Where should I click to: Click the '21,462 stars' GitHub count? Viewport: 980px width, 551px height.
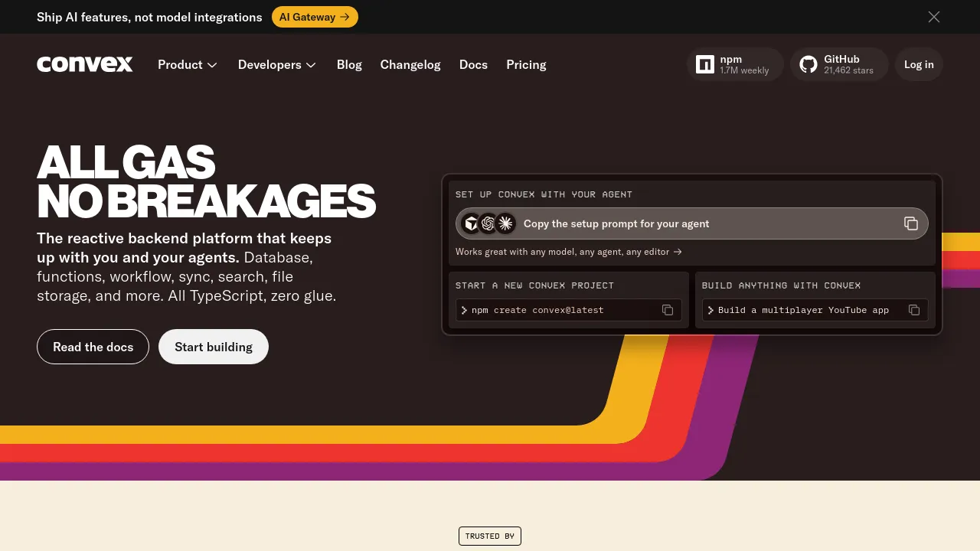click(x=848, y=70)
